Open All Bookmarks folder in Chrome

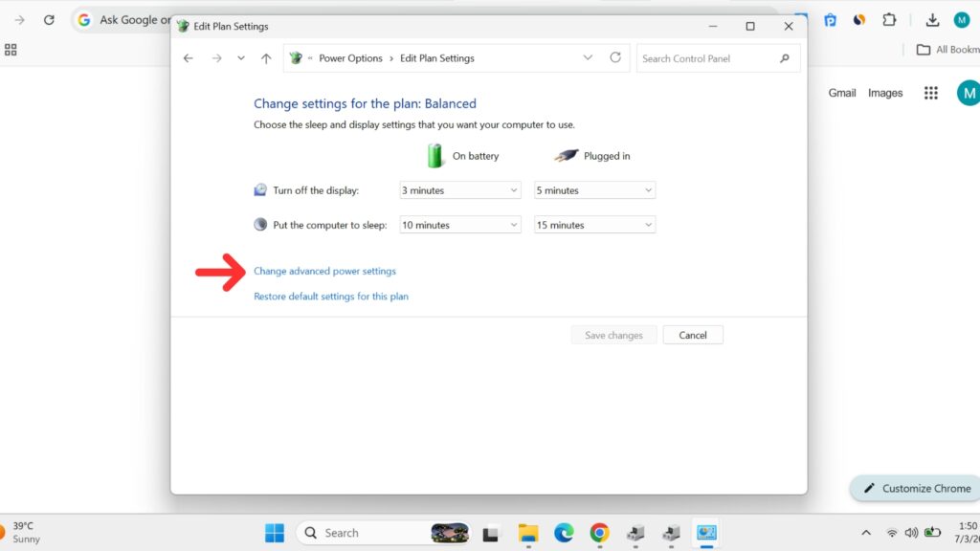pos(947,50)
